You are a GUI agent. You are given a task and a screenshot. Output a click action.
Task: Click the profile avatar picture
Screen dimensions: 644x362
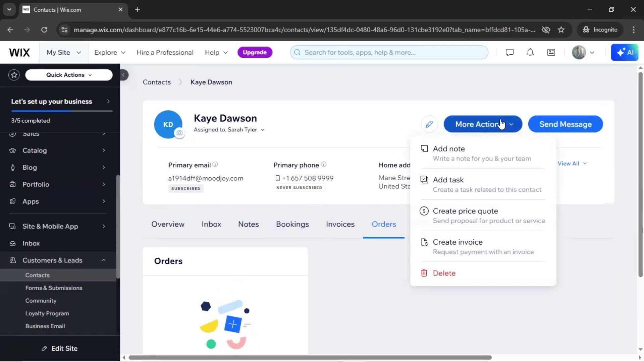point(579,53)
